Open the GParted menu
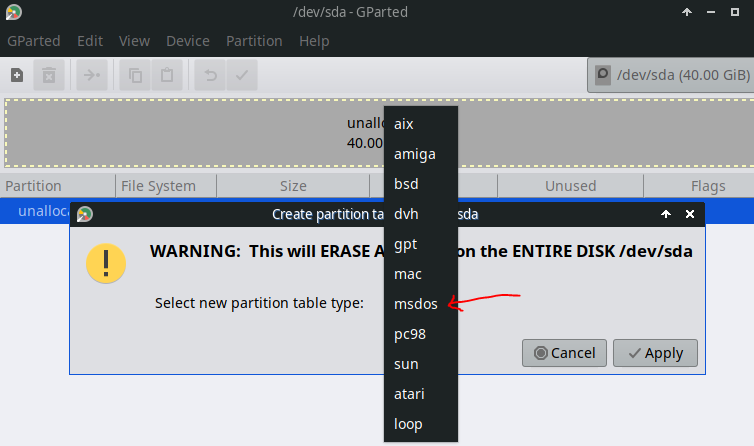754x446 pixels. coord(34,41)
